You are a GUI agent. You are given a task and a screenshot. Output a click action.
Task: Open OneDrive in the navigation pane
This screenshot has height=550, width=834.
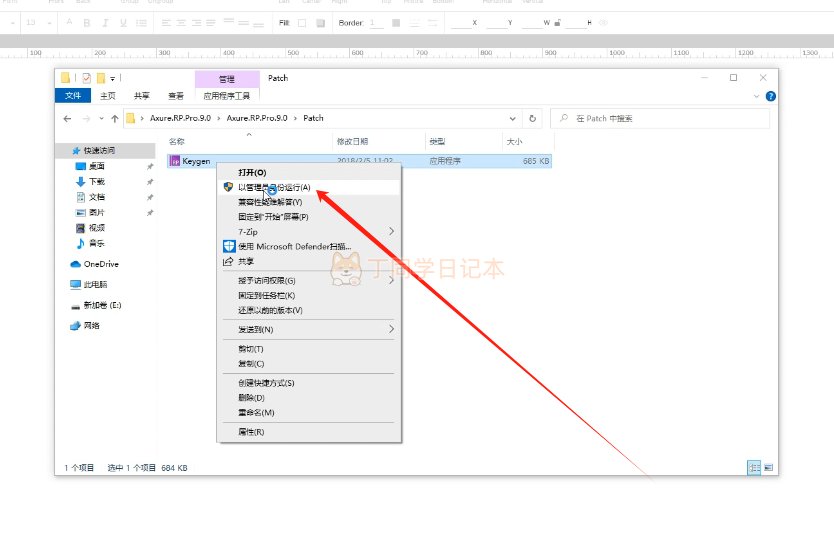coord(100,264)
